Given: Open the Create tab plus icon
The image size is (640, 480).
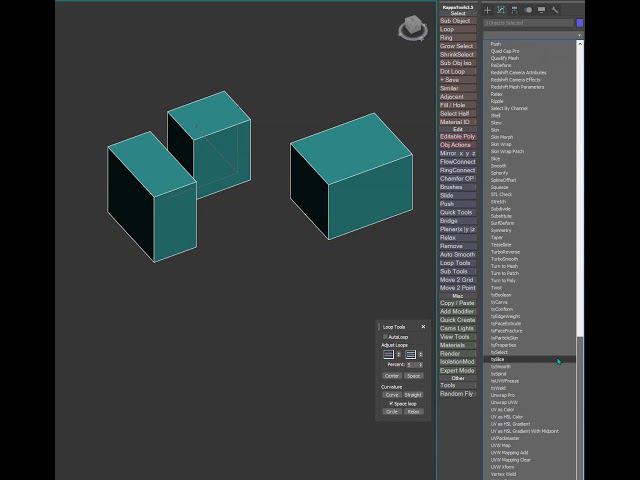Looking at the screenshot, I should [x=487, y=10].
